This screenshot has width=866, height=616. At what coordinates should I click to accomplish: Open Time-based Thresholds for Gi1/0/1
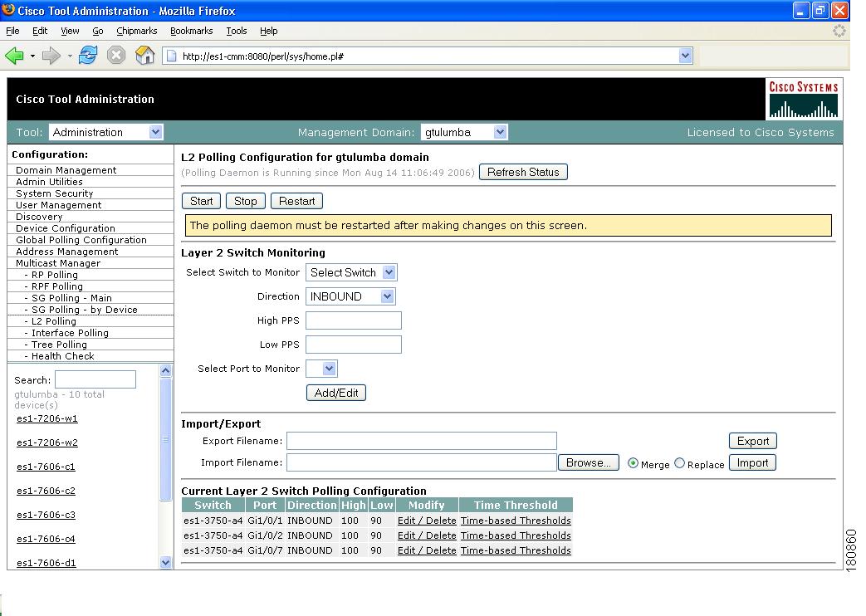[516, 521]
